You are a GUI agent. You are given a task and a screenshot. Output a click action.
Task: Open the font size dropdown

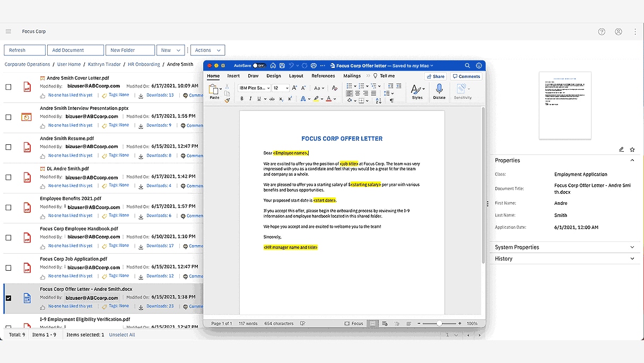(x=287, y=88)
